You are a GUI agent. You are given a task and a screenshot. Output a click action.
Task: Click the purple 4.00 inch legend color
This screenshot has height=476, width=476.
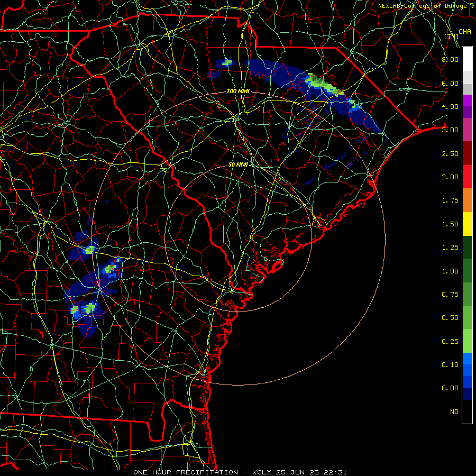[x=467, y=106]
